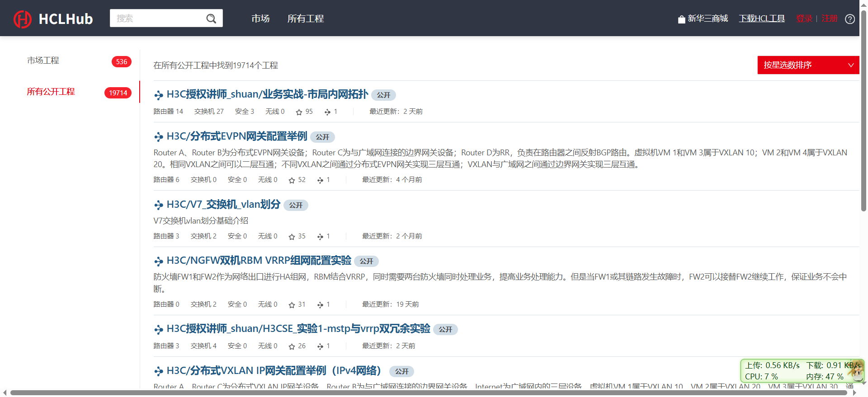This screenshot has width=868, height=397.
Task: Click 最近更新: 4 个月前 text
Action: pyautogui.click(x=392, y=180)
